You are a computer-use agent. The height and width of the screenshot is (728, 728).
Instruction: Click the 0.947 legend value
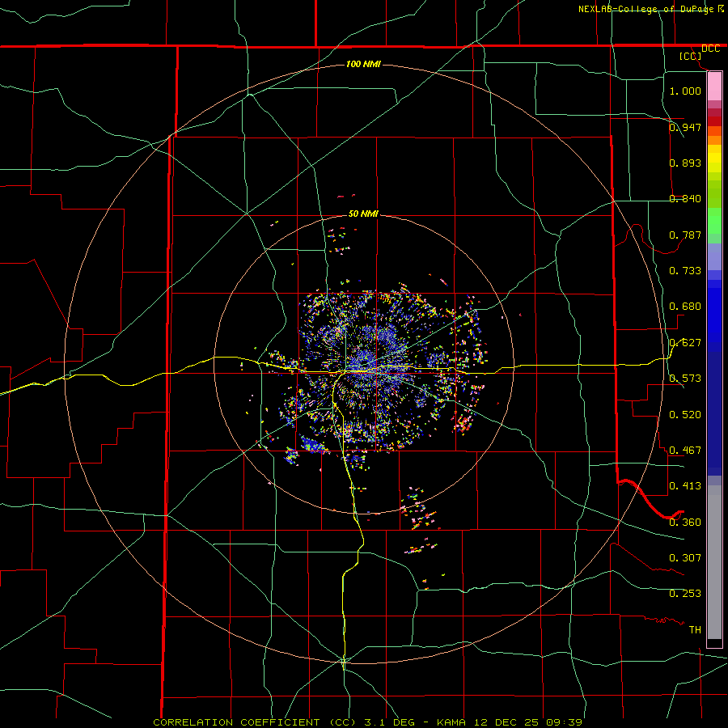click(685, 127)
